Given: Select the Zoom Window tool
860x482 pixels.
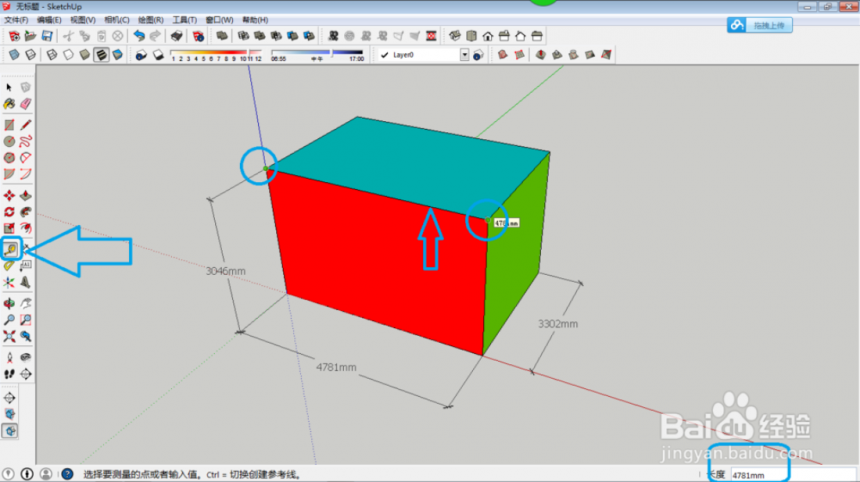Looking at the screenshot, I should tap(26, 320).
